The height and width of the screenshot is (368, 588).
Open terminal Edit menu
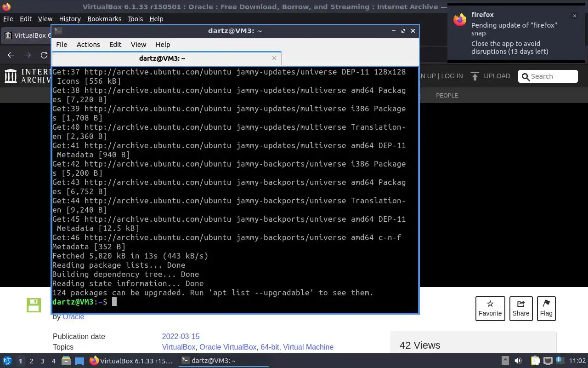115,45
